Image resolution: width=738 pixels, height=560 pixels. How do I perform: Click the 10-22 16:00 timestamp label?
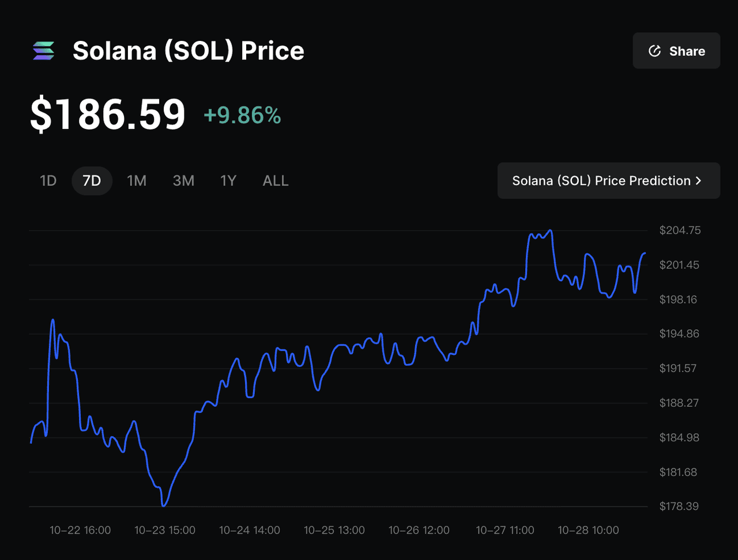[x=80, y=530]
